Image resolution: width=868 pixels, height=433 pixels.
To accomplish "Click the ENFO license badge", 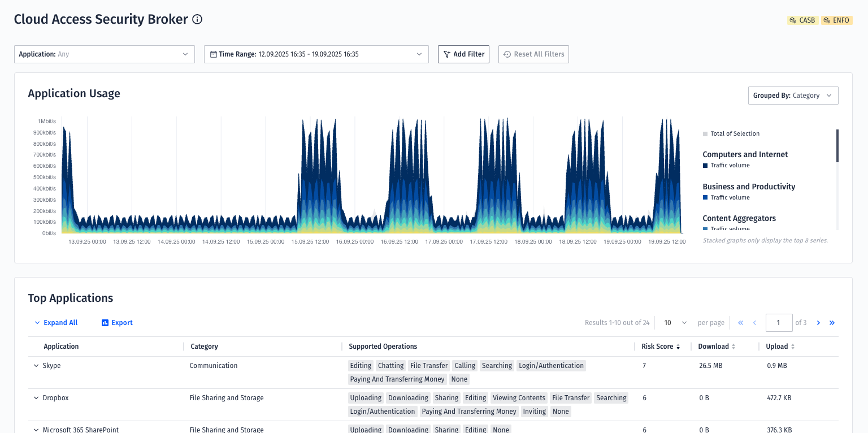I will (x=836, y=20).
